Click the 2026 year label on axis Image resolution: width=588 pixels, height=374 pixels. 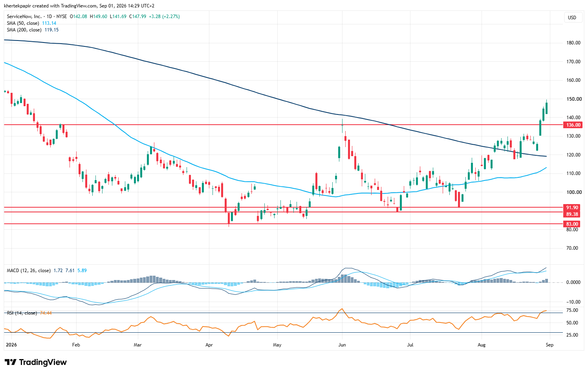coord(11,345)
